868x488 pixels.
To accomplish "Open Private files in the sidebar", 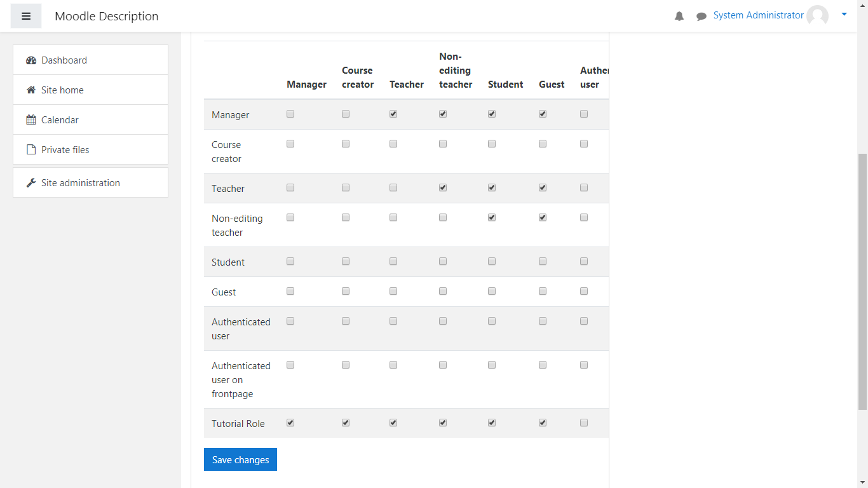I will pos(65,150).
